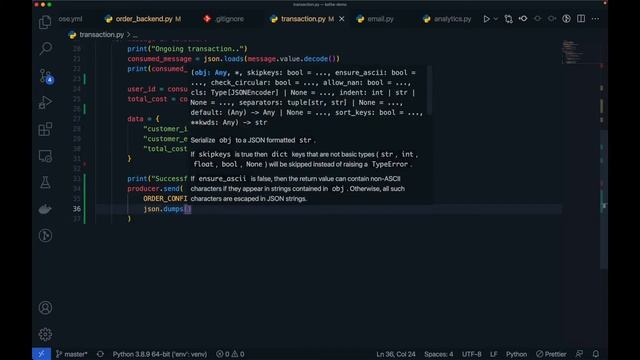This screenshot has width=640, height=360.
Task: Click the consumed_message variable on line 21
Action: pyautogui.click(x=159, y=59)
